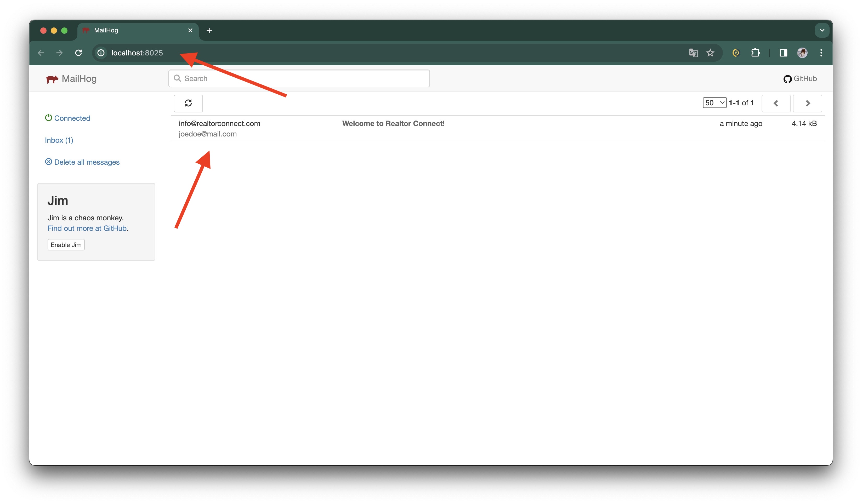View site information icon beside URL
Viewport: 862px width, 504px height.
click(x=101, y=53)
